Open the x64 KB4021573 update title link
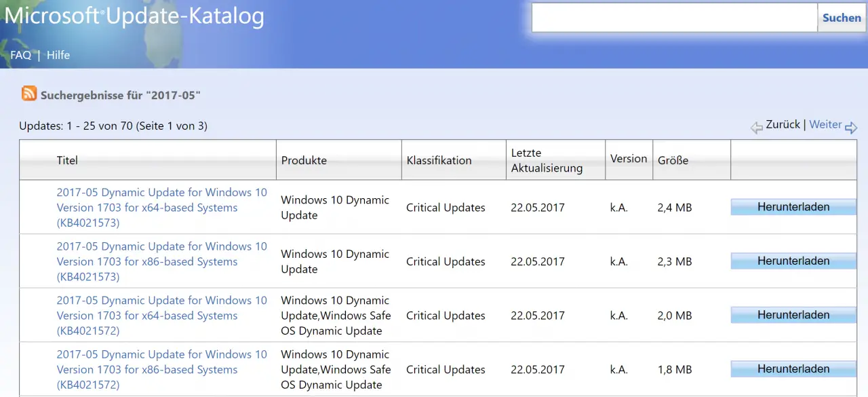This screenshot has height=397, width=868. 162,207
